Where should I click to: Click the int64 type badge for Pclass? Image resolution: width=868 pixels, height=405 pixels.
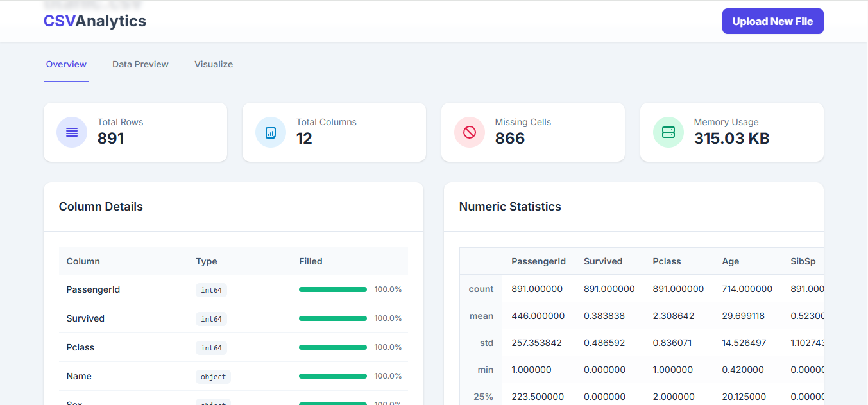tap(211, 348)
